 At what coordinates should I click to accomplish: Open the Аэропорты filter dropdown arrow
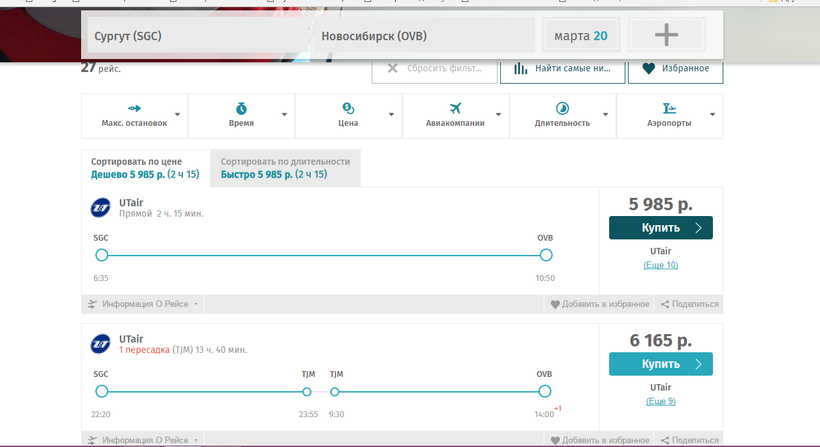pyautogui.click(x=712, y=115)
